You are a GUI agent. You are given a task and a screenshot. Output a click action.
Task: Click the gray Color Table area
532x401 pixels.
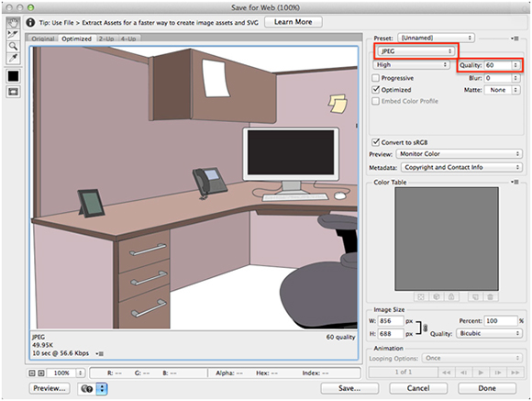pos(447,239)
